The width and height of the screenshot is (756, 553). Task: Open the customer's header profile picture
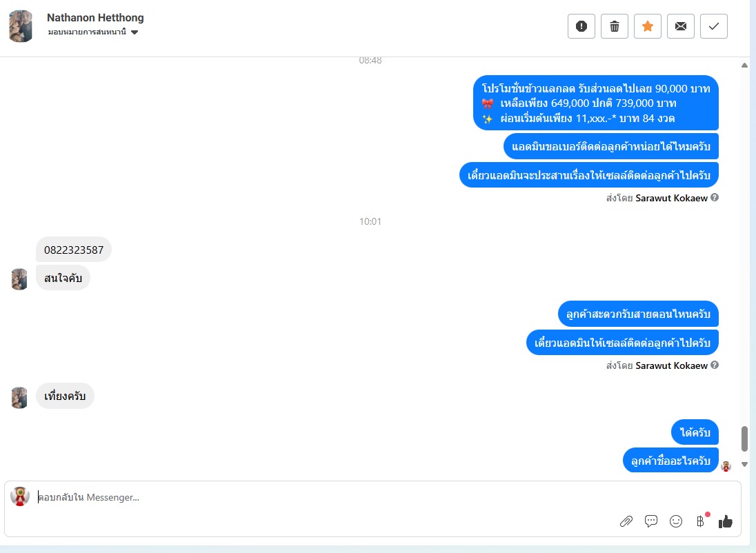point(21,26)
